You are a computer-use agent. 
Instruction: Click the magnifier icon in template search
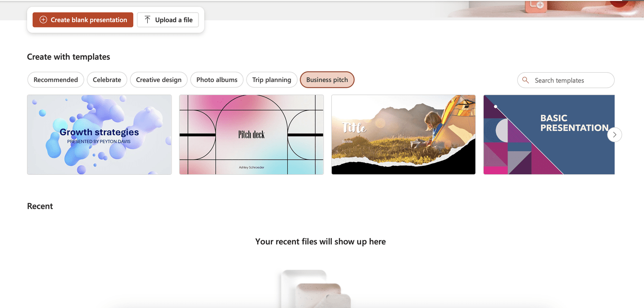tap(526, 80)
